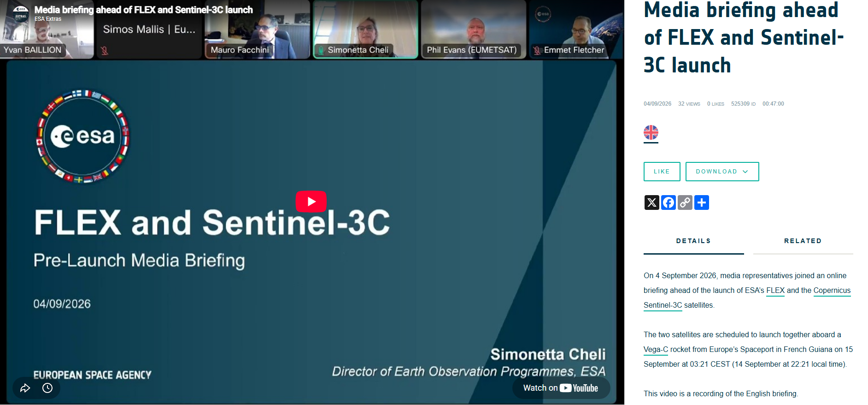Click the ESA Extras channel avatar
This screenshot has height=405, width=868.
click(x=21, y=13)
